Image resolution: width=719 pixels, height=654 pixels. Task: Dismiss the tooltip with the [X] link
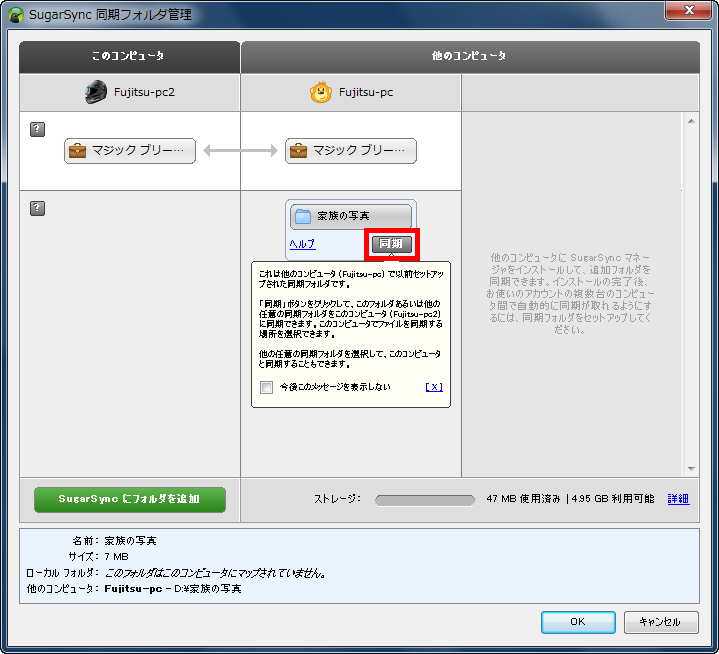pos(434,387)
